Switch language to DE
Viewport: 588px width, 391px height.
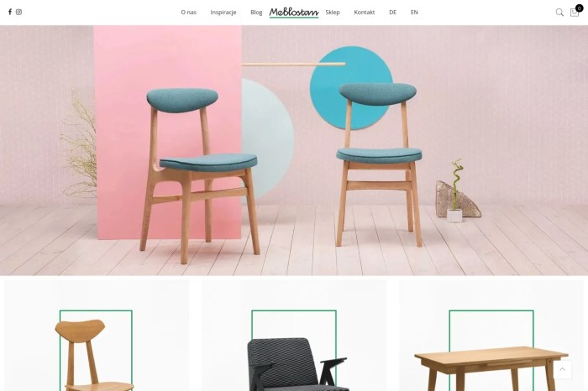click(392, 13)
